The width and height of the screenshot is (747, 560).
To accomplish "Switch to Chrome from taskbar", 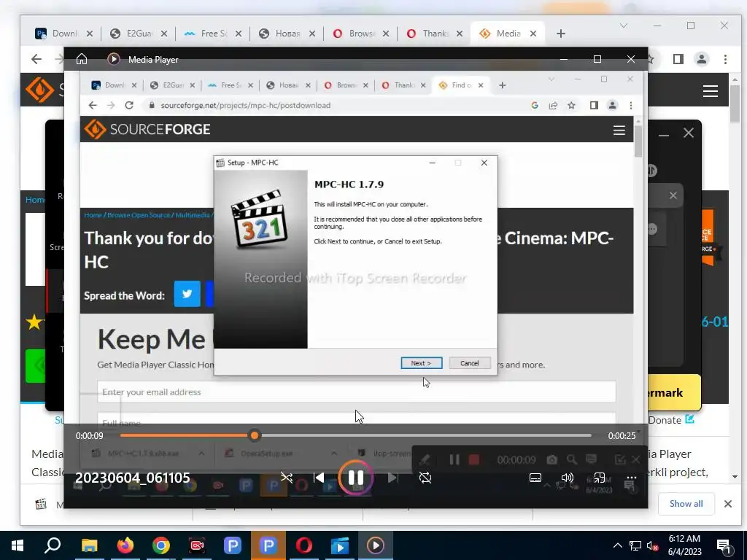I will (161, 545).
